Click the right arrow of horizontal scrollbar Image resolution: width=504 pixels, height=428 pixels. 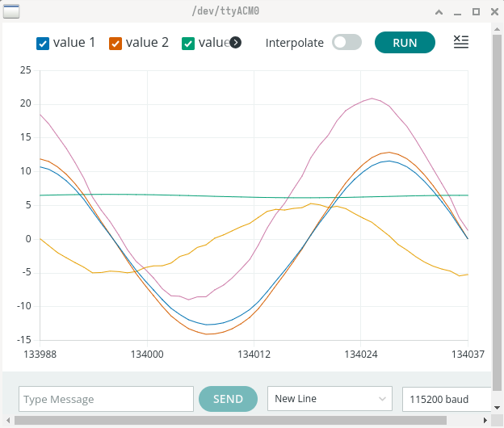(485, 421)
